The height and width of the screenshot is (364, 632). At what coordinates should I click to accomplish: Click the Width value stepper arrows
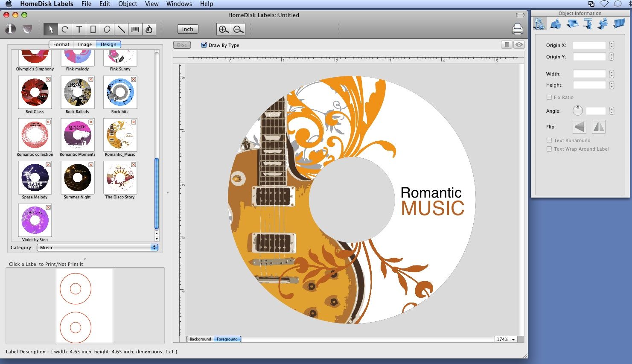click(612, 73)
